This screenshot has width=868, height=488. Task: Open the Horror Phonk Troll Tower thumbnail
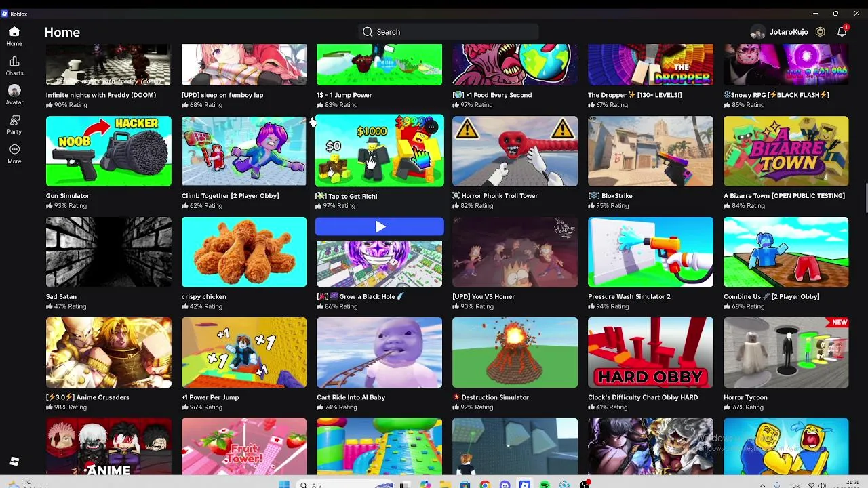(x=515, y=151)
